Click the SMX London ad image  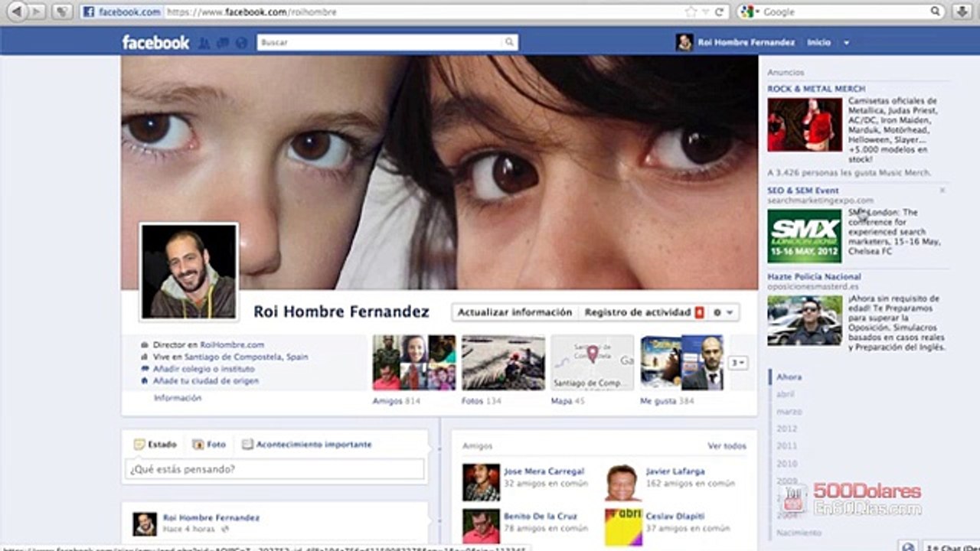click(x=805, y=236)
